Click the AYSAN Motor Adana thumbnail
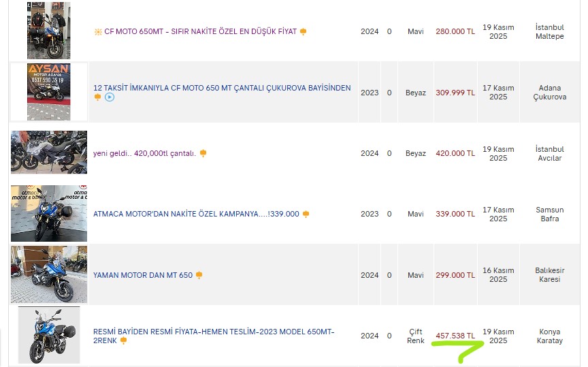This screenshot has width=588, height=367. point(49,92)
